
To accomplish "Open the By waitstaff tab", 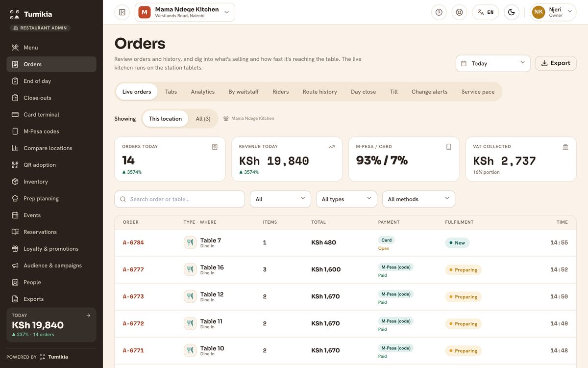I will coord(244,92).
